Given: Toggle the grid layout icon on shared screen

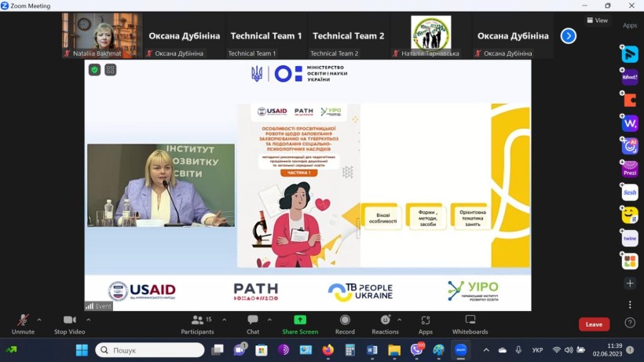Looking at the screenshot, I should (x=110, y=70).
